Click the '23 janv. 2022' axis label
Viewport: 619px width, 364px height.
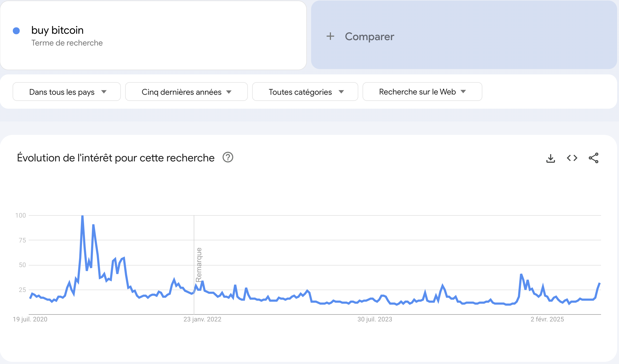(x=202, y=319)
